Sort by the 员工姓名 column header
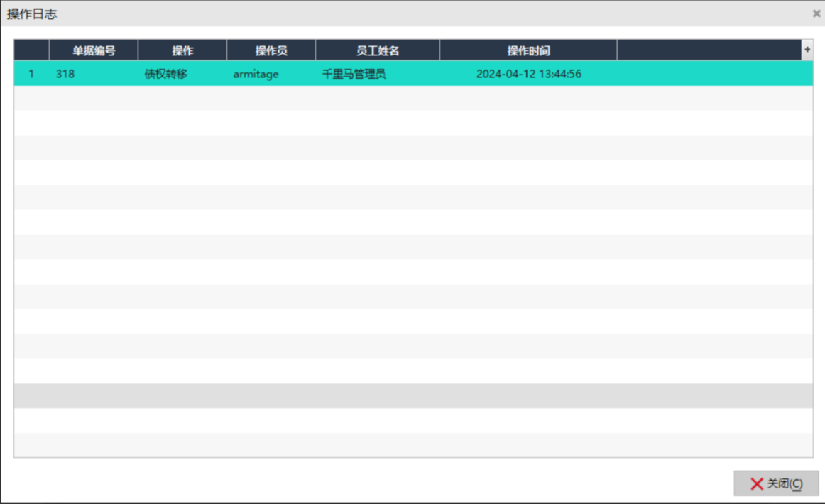This screenshot has height=504, width=825. [x=378, y=50]
